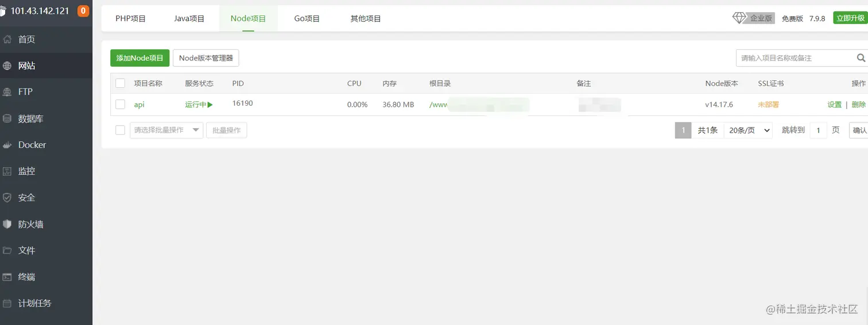Click the 立即升级 upgrade button
The width and height of the screenshot is (868, 325).
pyautogui.click(x=850, y=18)
